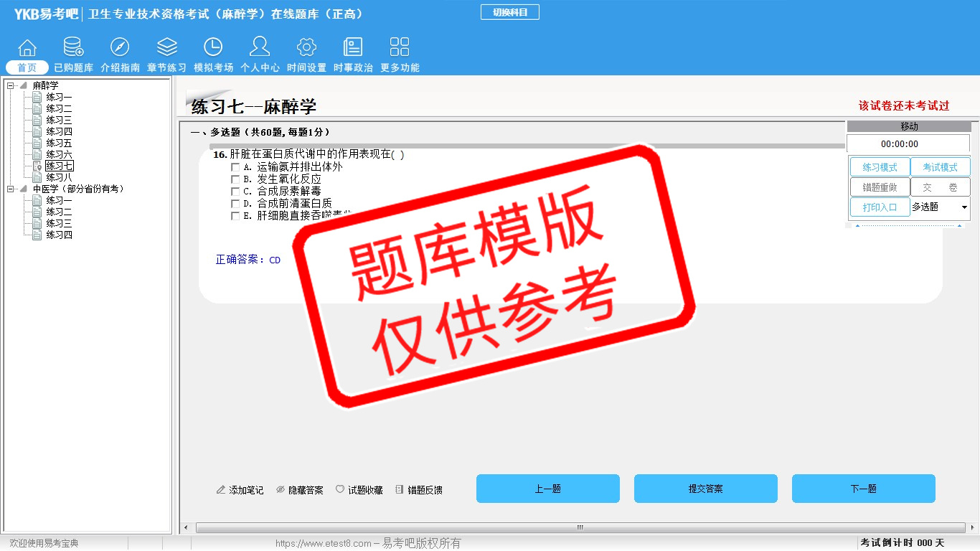Click the 交卷 submit paper button
Viewport: 980px width, 551px height.
click(940, 187)
